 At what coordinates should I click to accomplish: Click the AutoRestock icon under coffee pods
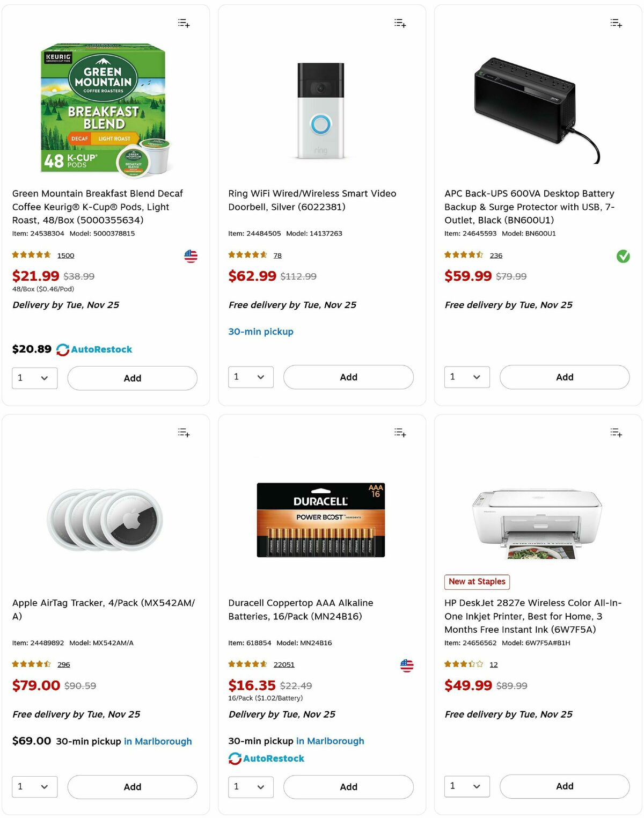(x=62, y=349)
